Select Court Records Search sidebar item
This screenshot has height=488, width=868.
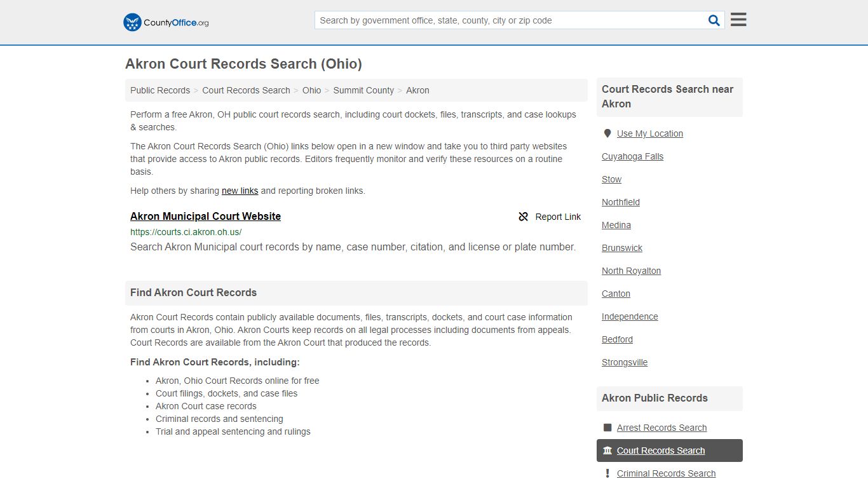(x=669, y=451)
